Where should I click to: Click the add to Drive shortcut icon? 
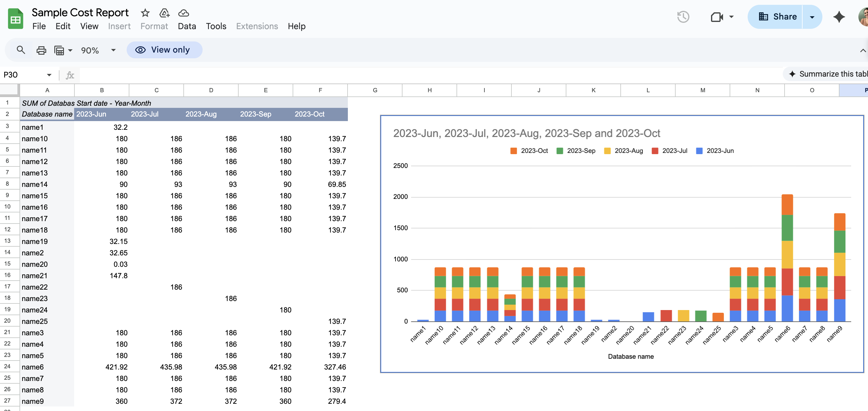[164, 13]
